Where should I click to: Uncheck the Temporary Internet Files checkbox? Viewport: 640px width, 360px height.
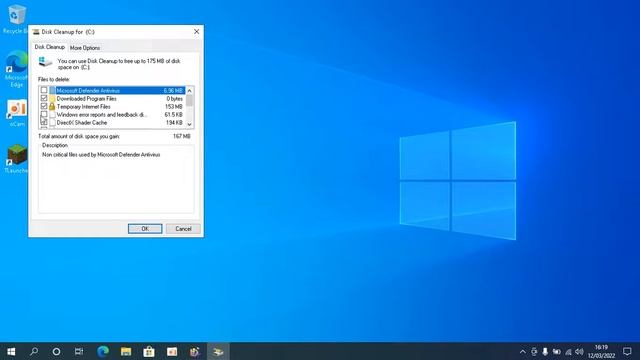point(44,106)
